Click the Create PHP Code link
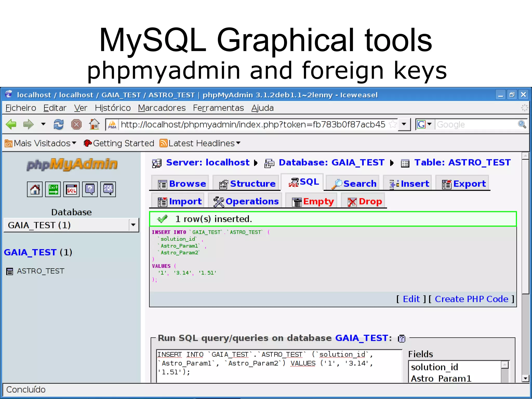Viewport: 532px width, 399px height. [471, 299]
